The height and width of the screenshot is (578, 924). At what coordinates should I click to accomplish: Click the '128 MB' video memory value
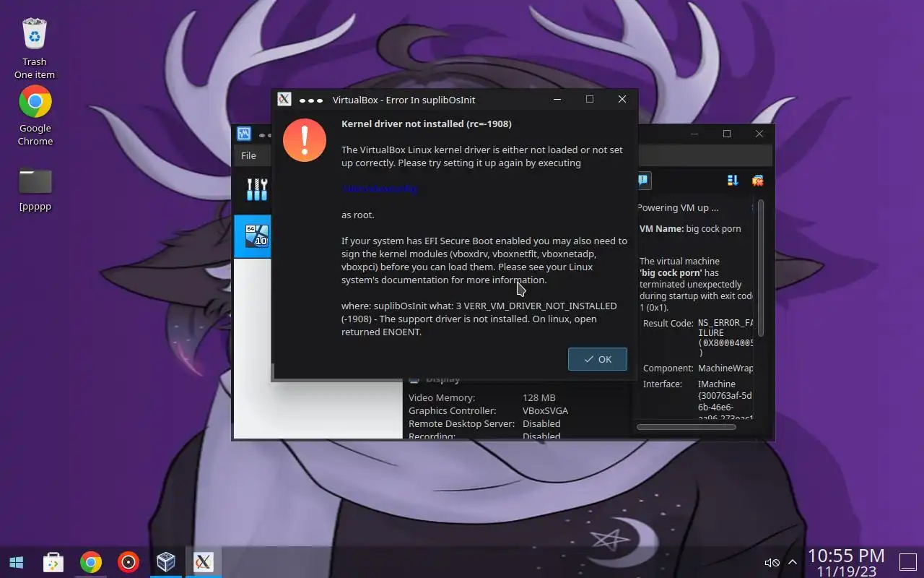point(539,397)
